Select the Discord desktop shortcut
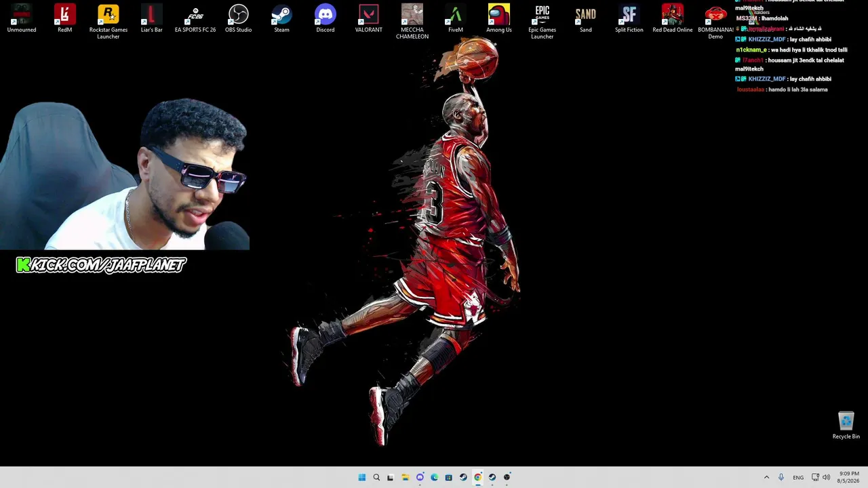Screen dimensions: 868x488 pos(325,18)
